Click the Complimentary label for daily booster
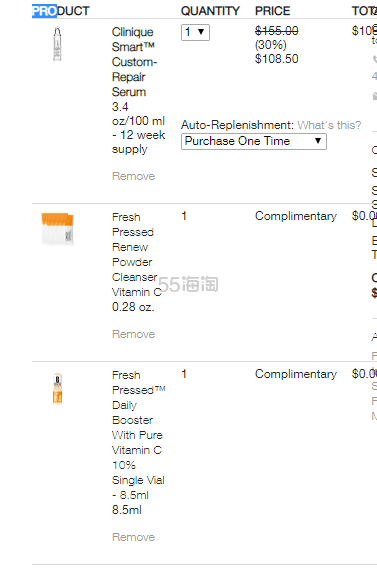 pos(296,374)
